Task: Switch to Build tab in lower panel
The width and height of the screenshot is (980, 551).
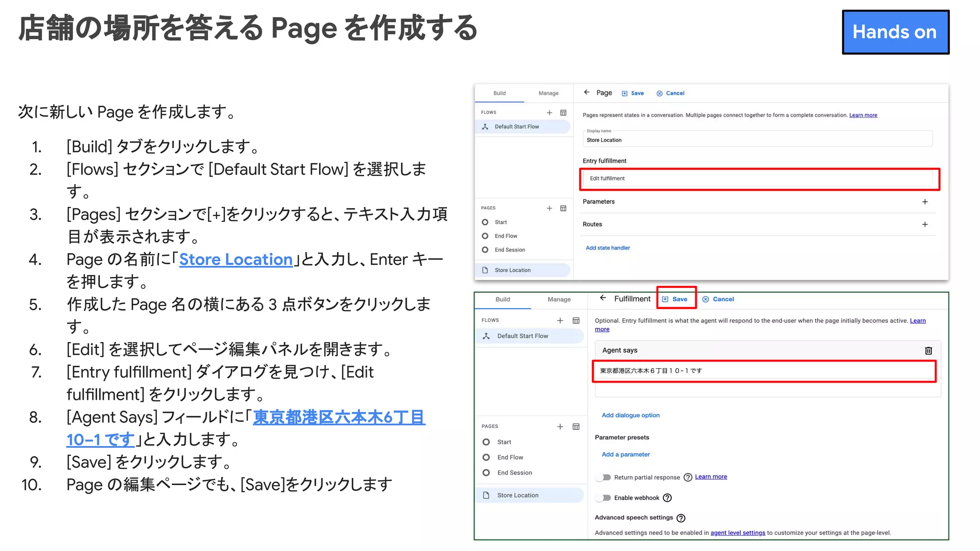Action: click(x=502, y=299)
